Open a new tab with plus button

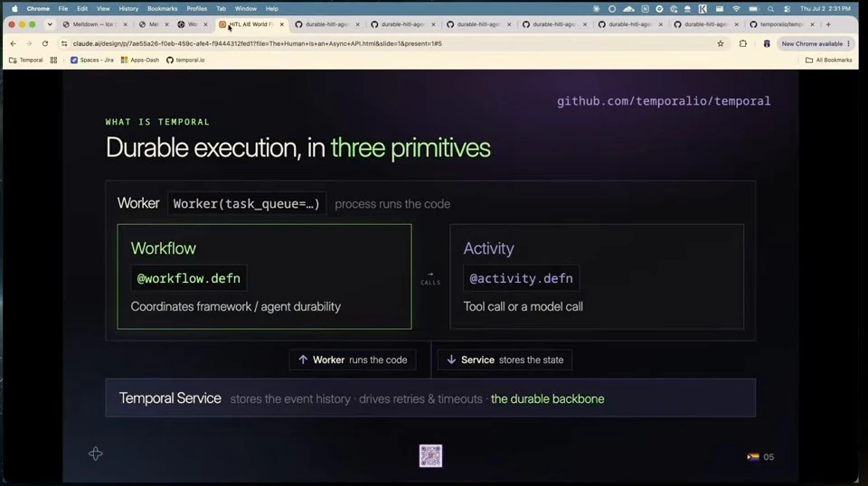point(828,24)
